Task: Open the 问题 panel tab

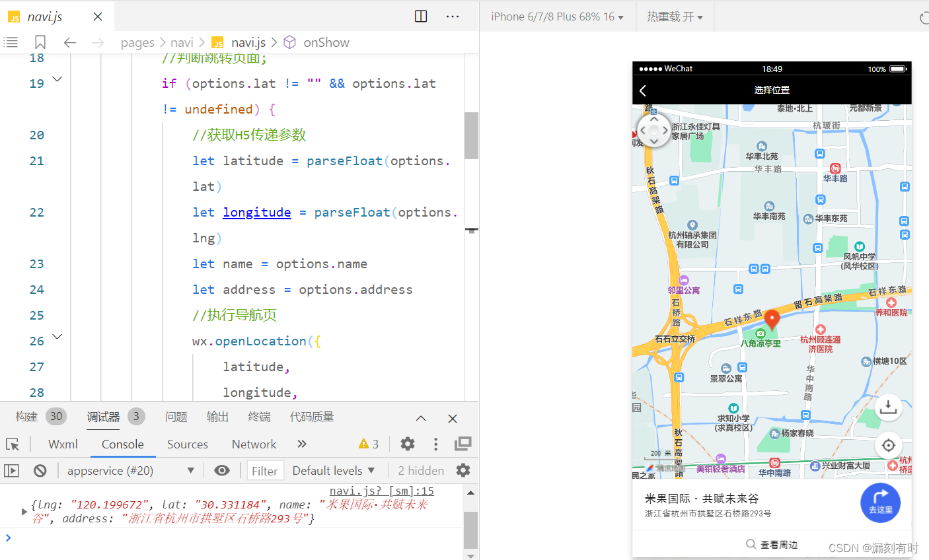Action: point(176,417)
